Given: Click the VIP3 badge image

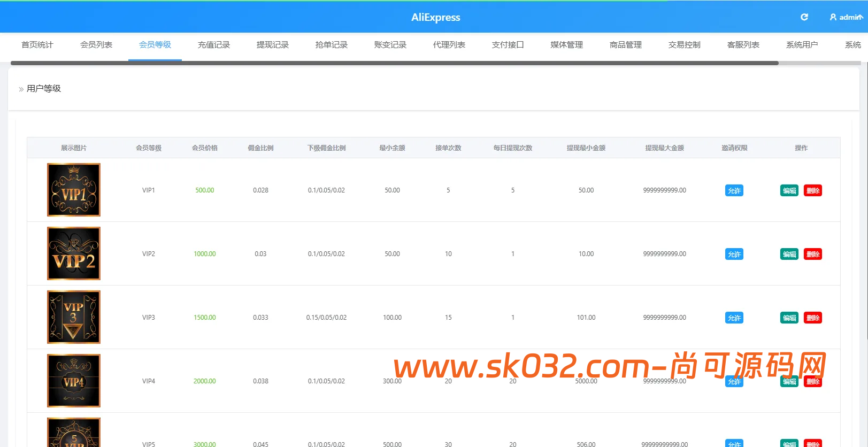Looking at the screenshot, I should pyautogui.click(x=74, y=317).
